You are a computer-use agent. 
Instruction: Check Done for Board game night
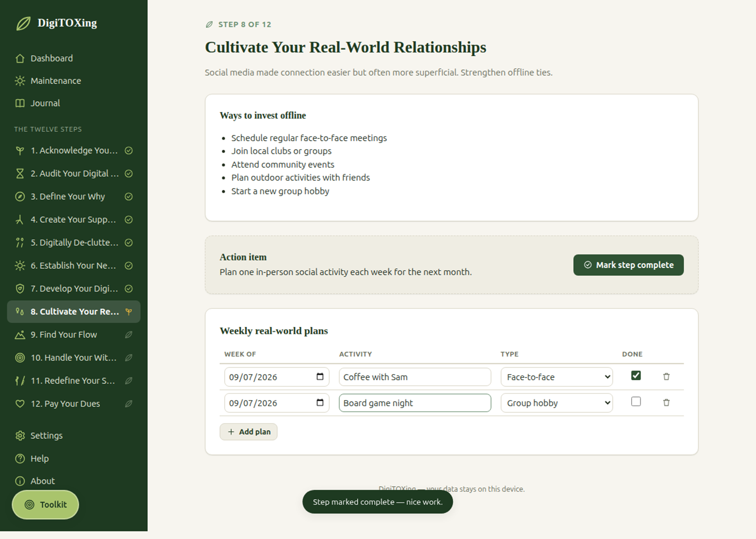636,402
